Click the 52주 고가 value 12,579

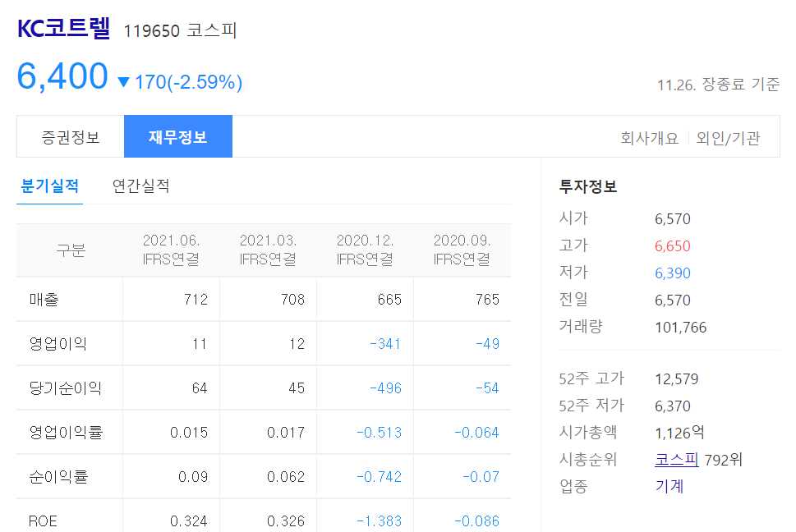(x=680, y=378)
